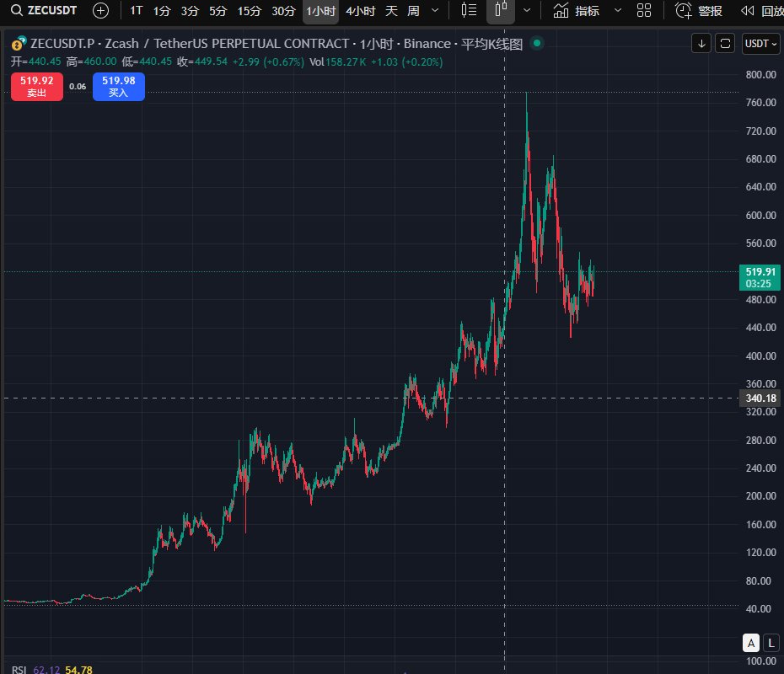Click the Zcash symbol logo icon

[19, 44]
